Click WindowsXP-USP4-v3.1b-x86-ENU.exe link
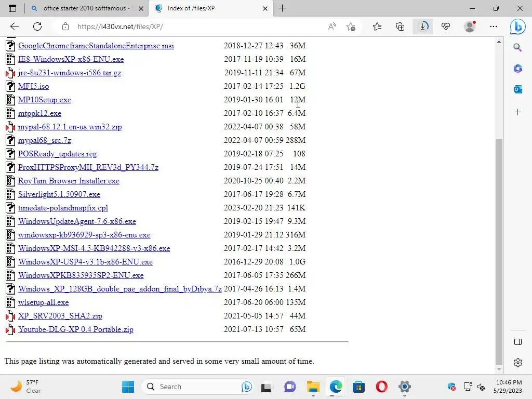 pyautogui.click(x=86, y=262)
